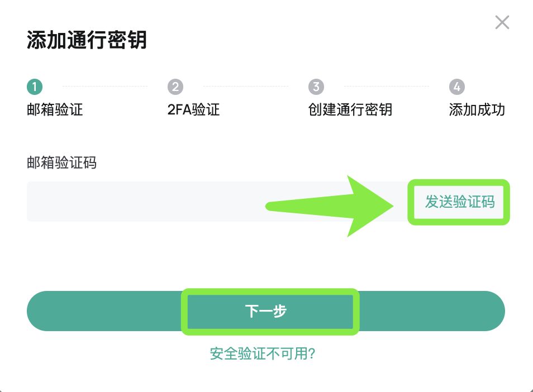The width and height of the screenshot is (533, 392).
Task: Click 发送验证码 to send the code
Action: (460, 202)
